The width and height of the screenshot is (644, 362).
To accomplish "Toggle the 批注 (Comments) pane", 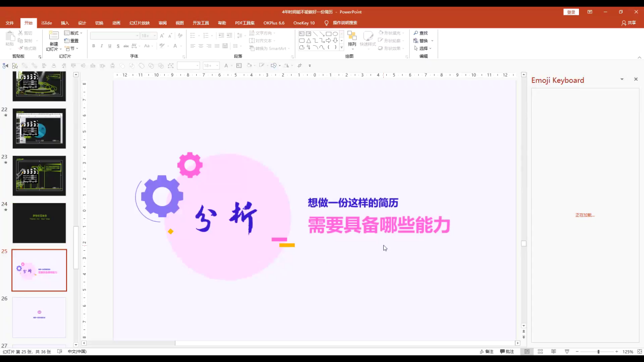I will pos(507,351).
